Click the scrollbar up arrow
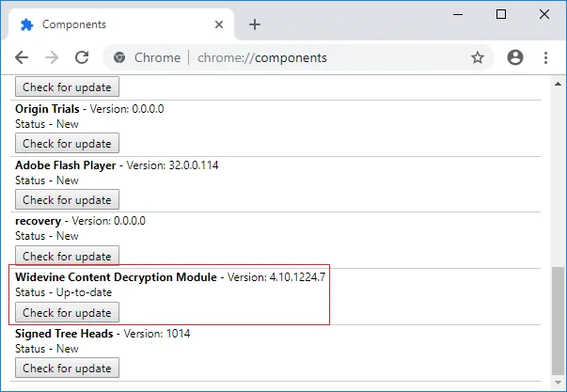 pos(558,84)
